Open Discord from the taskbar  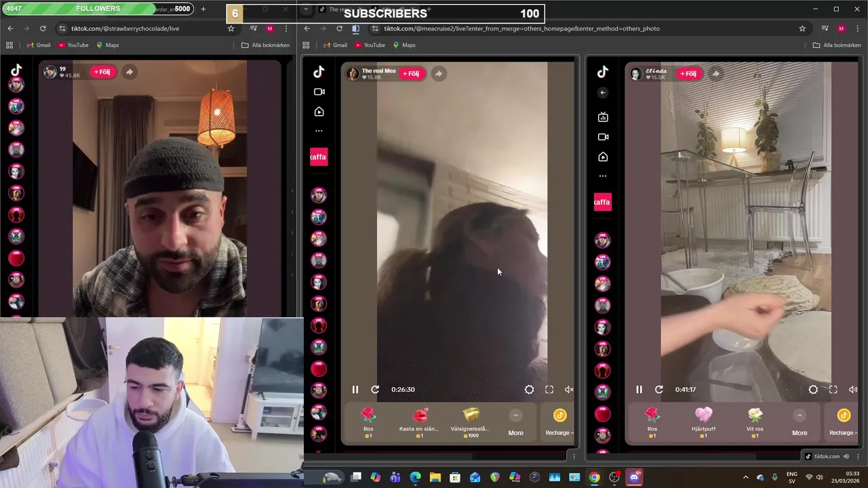click(x=634, y=477)
